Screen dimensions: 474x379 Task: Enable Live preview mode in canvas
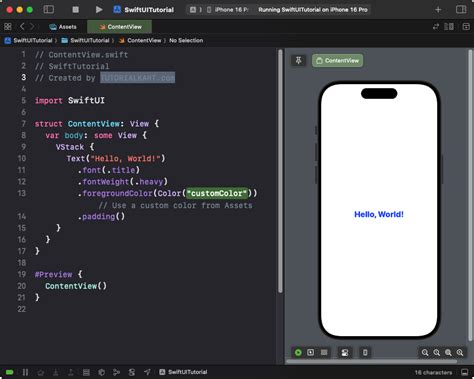(298, 352)
